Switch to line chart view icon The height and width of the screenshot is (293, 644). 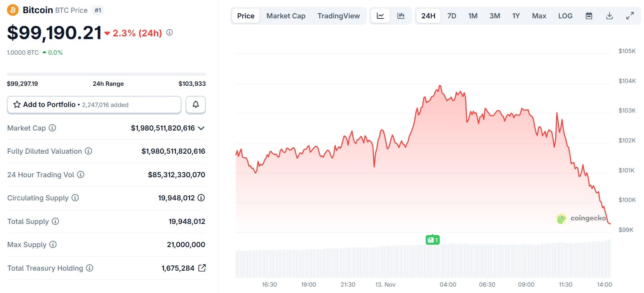[380, 16]
